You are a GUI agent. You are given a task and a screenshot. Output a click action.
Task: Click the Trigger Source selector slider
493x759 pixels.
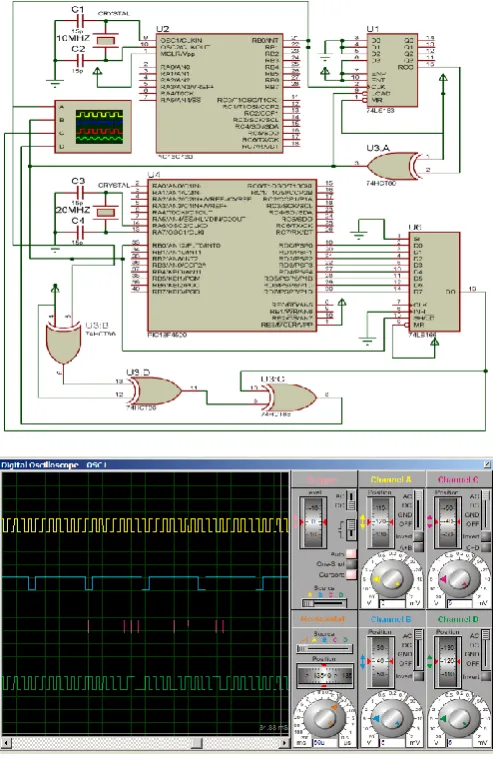coord(324,603)
